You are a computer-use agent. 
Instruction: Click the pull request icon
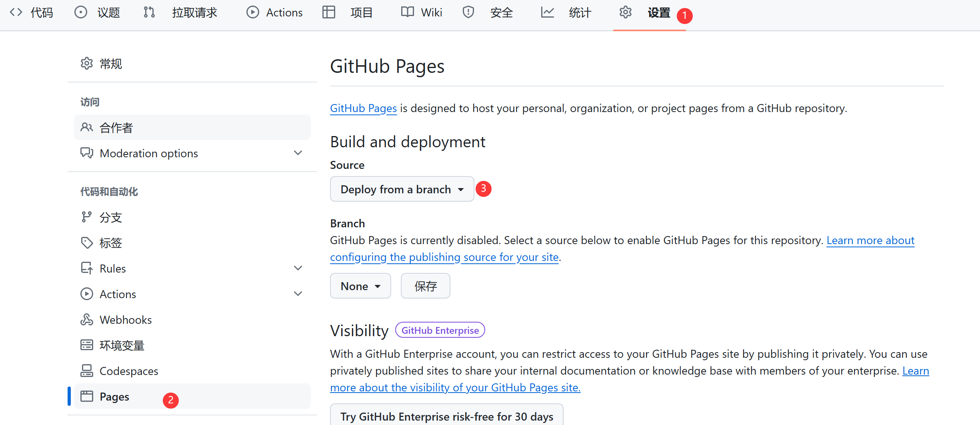[x=149, y=12]
